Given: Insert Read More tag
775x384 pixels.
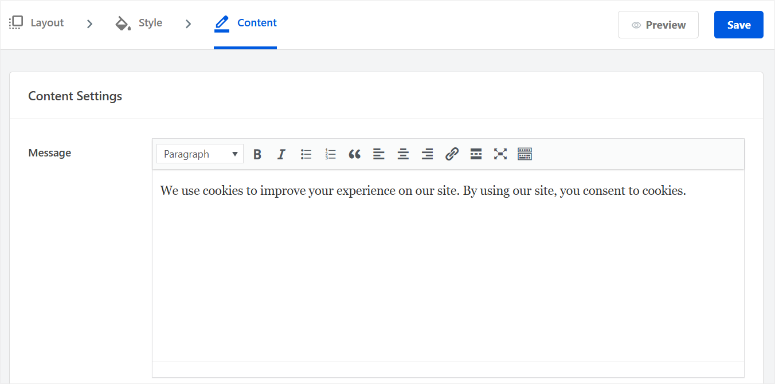Looking at the screenshot, I should (x=476, y=154).
